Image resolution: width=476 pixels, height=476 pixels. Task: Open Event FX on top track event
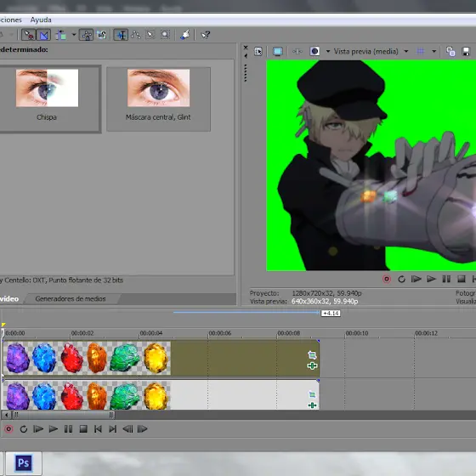point(312,365)
